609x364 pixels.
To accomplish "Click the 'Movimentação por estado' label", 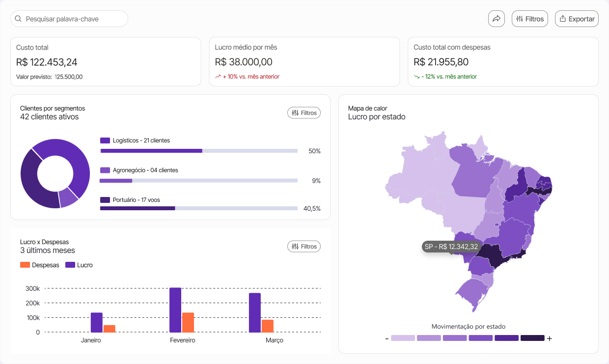I will pos(469,327).
